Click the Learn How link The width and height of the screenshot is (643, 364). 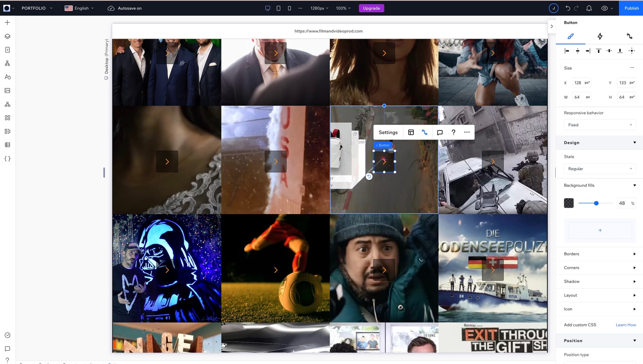pos(626,325)
